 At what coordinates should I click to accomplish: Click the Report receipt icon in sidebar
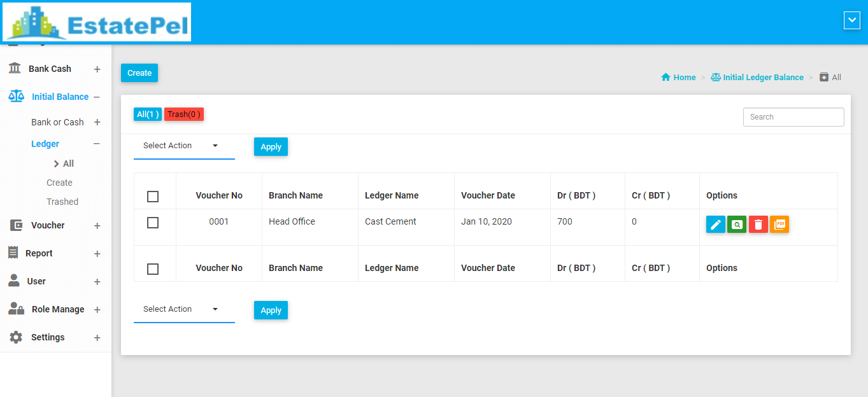click(x=13, y=253)
